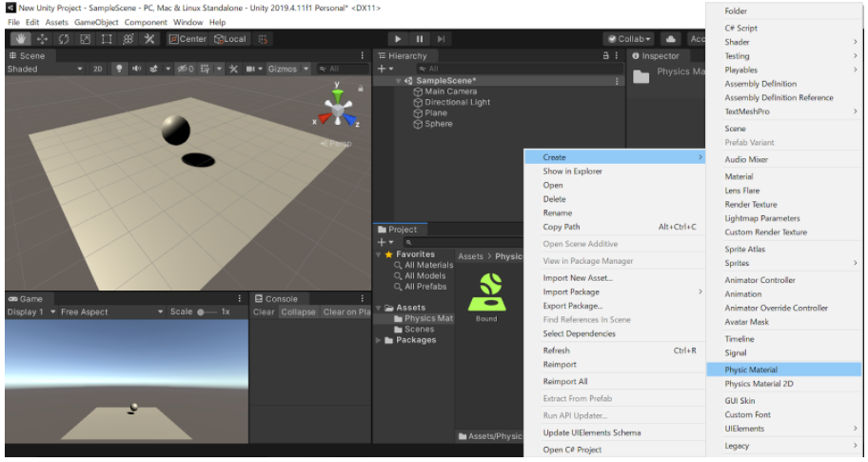Image resolution: width=868 pixels, height=462 pixels.
Task: Toggle scene grid visibility icon
Action: (206, 69)
